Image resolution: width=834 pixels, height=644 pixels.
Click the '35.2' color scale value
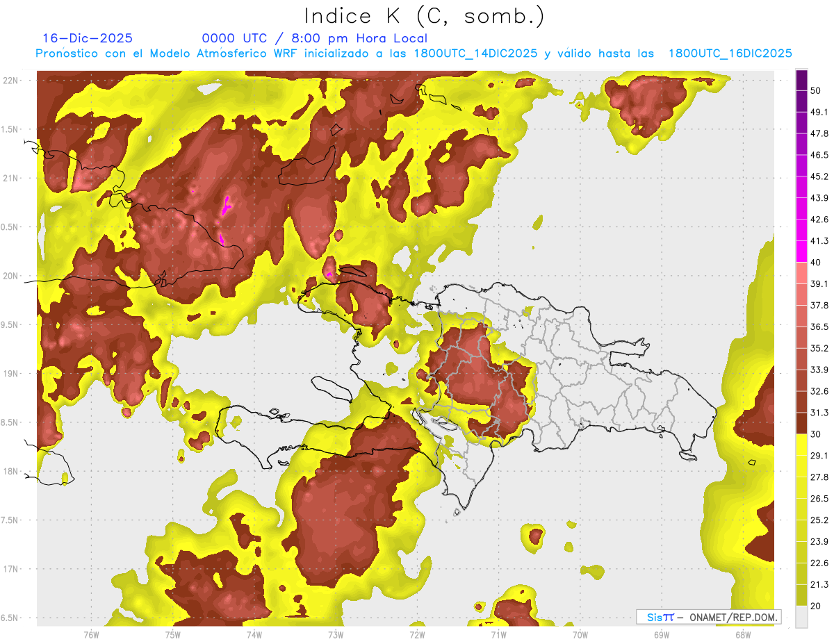(x=819, y=348)
